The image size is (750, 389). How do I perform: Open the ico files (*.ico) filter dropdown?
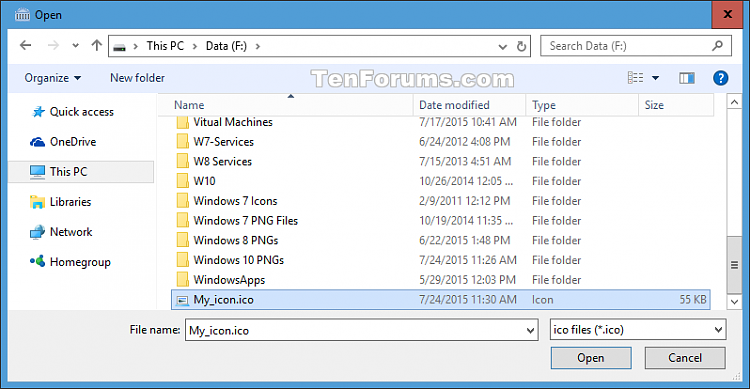[x=638, y=330]
